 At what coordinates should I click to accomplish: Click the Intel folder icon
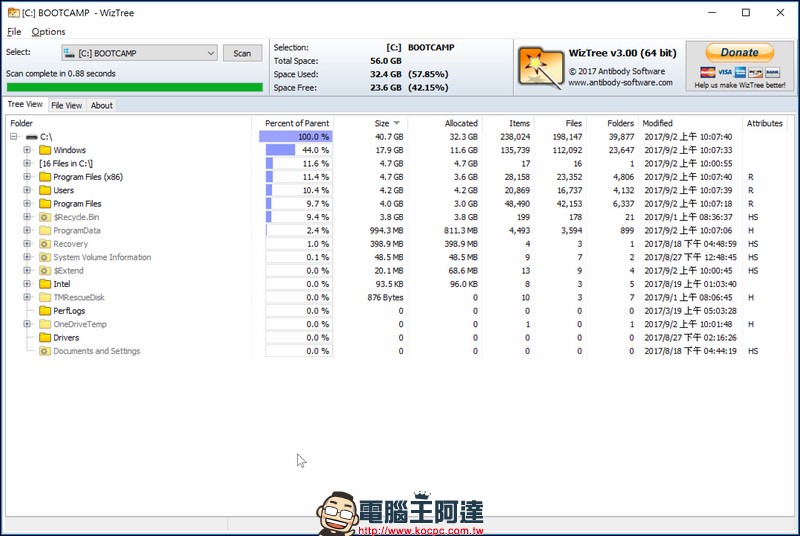(45, 284)
